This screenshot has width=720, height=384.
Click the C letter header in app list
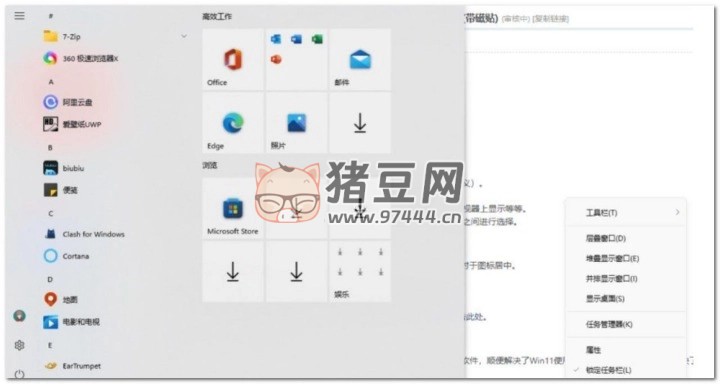[x=51, y=214]
